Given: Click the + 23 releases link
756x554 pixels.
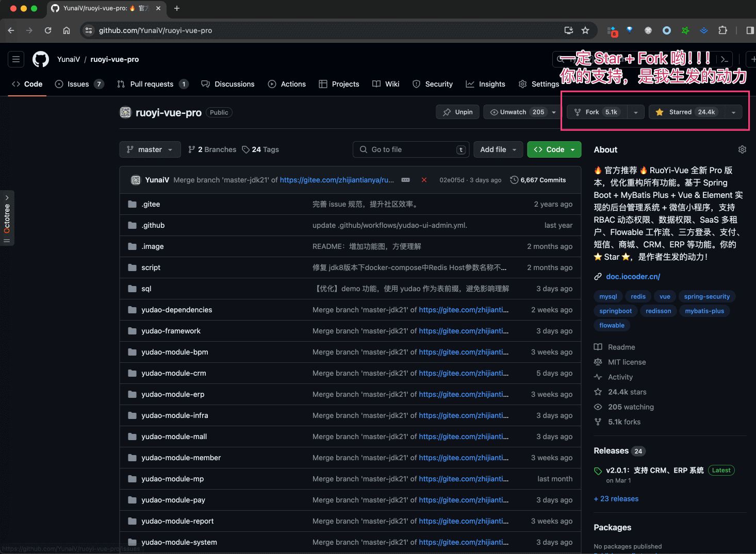Looking at the screenshot, I should coord(616,499).
